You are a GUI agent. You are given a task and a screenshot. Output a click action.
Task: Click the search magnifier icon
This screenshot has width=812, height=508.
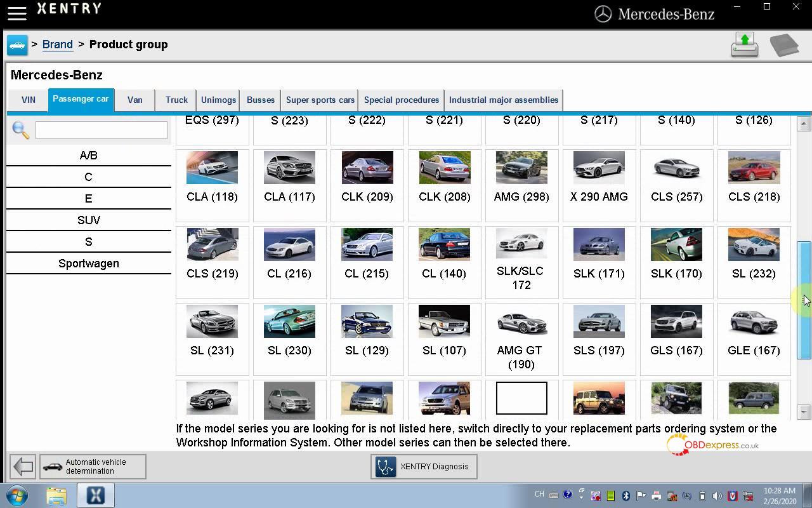(x=20, y=130)
